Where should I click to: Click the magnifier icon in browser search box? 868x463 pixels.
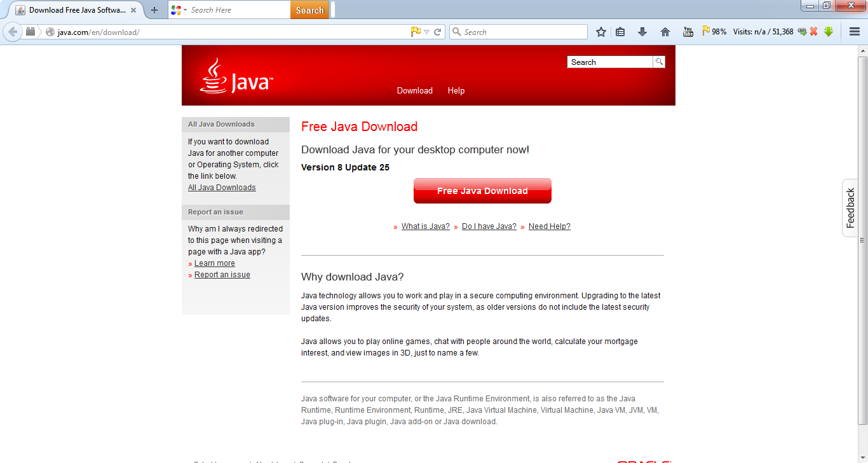(x=456, y=32)
